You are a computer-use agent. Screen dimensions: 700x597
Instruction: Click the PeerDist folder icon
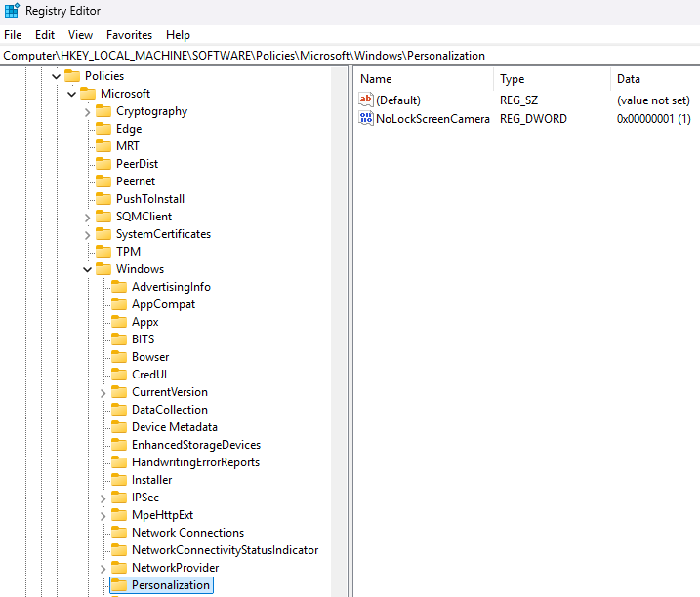(103, 163)
